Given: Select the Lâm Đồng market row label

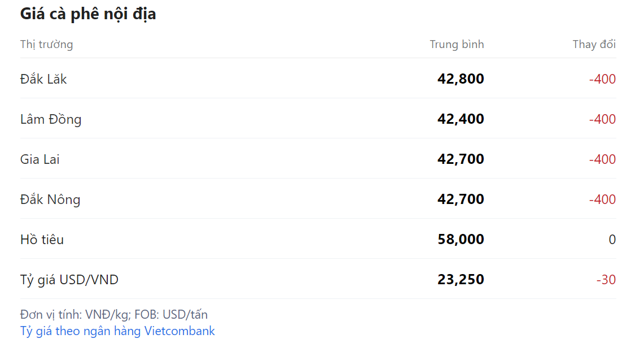Looking at the screenshot, I should (x=51, y=119).
